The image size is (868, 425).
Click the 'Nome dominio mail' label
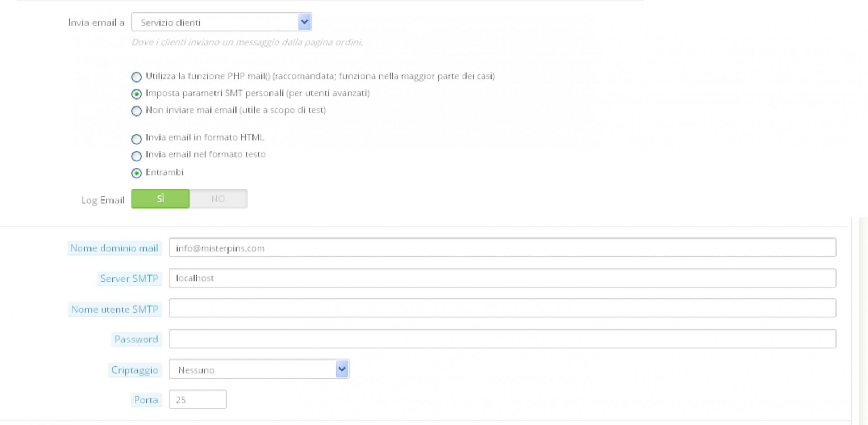[114, 248]
